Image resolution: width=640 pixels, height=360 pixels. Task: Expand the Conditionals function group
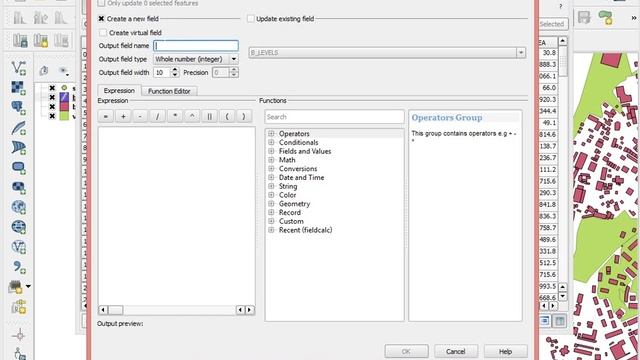[x=271, y=142]
